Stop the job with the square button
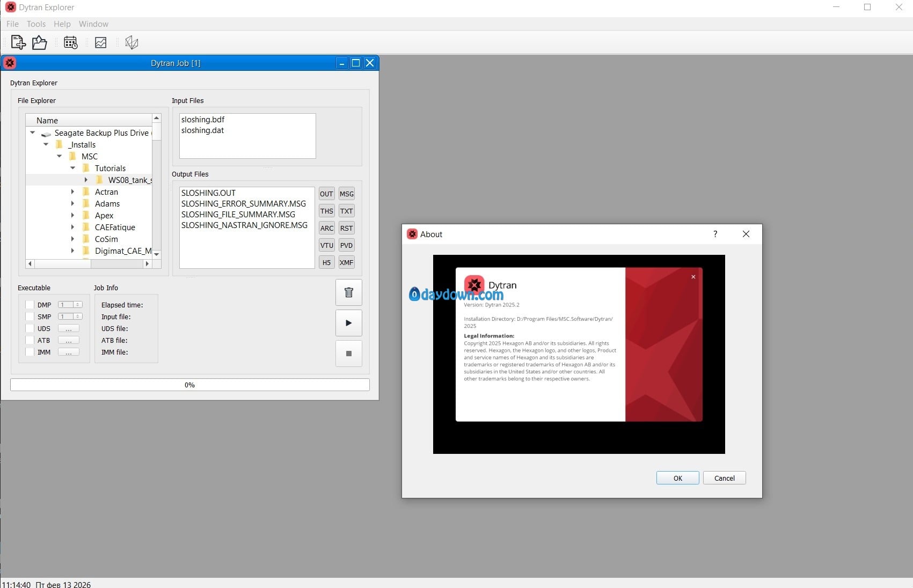 (348, 354)
